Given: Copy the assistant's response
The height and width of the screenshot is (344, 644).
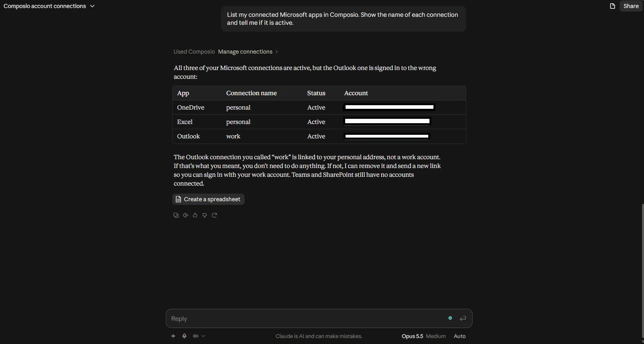Looking at the screenshot, I should click(176, 215).
